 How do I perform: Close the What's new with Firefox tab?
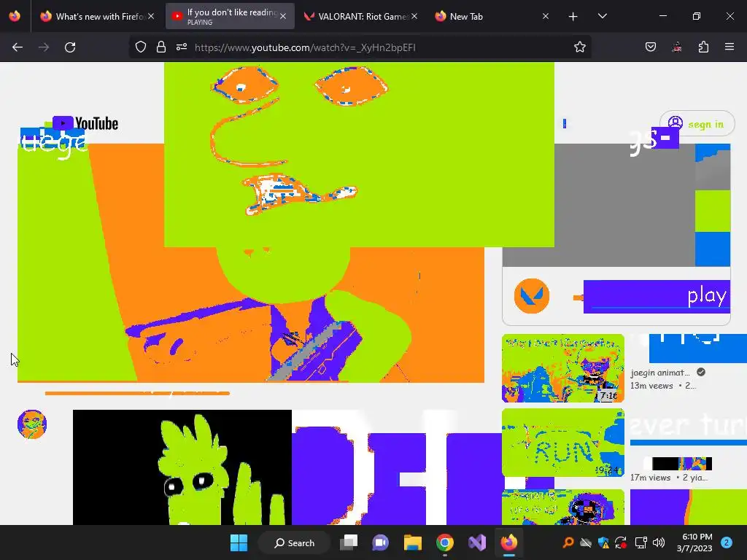[151, 16]
